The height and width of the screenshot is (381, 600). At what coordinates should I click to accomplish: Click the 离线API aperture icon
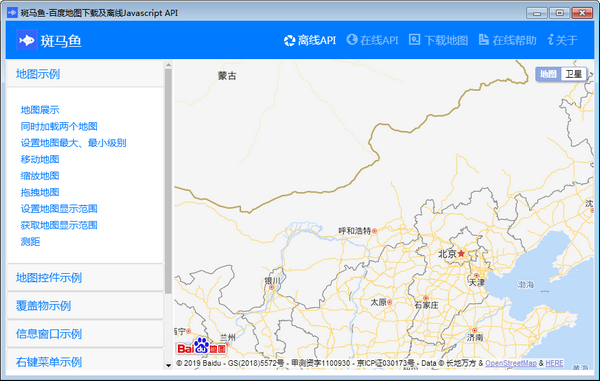coord(289,40)
